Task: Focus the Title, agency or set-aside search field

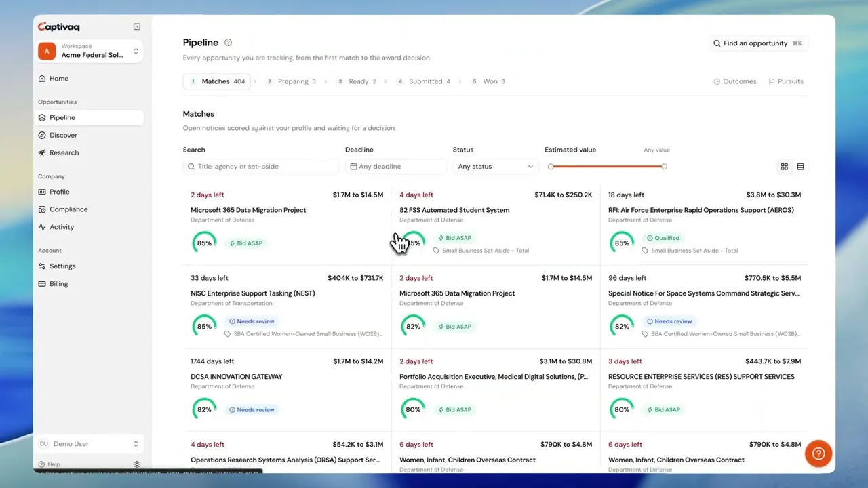Action: tap(261, 167)
